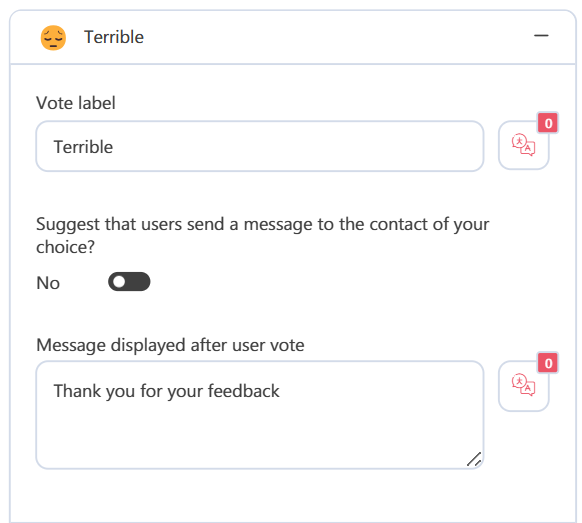Click the blank area of the Terrible header bar
Screen dimensions: 582x523
click(x=334, y=37)
